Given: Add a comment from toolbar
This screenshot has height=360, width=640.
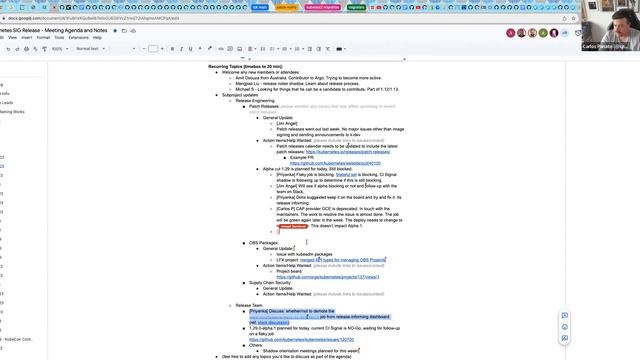Looking at the screenshot, I should click(x=230, y=49).
